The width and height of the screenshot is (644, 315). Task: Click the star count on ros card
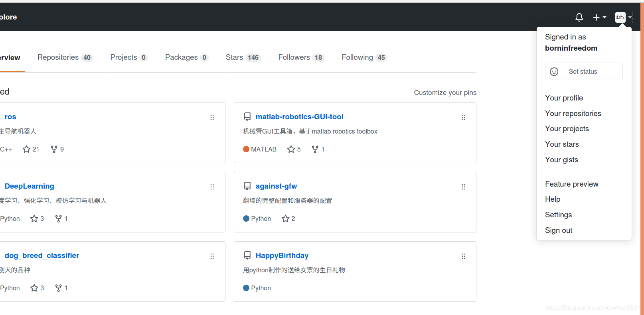click(x=31, y=149)
